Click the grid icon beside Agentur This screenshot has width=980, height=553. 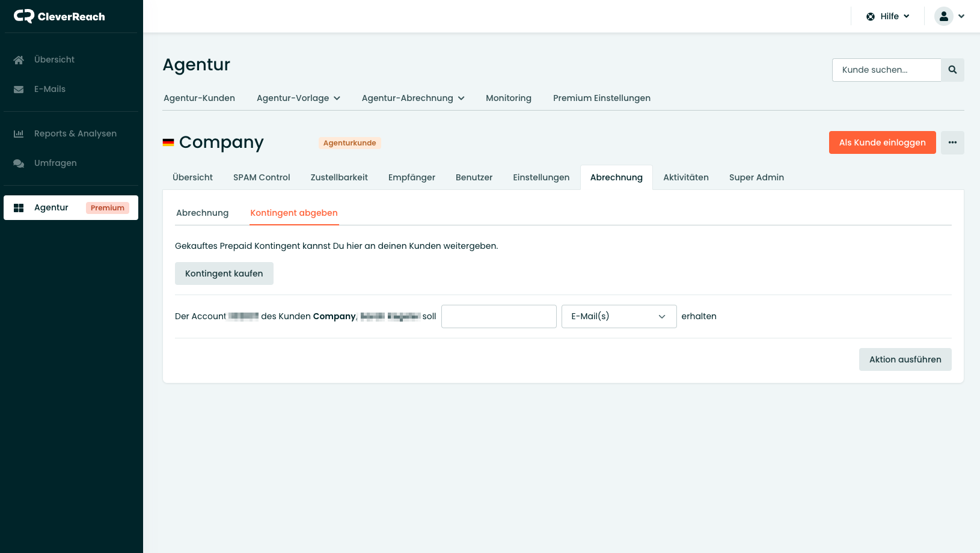point(19,207)
